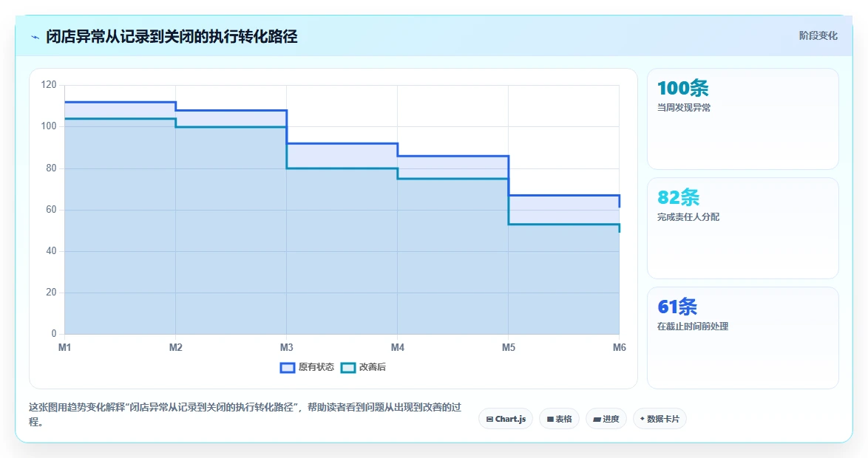Screen dimensions: 868x458
Task: Click the 60 y-axis value
Action: click(51, 210)
